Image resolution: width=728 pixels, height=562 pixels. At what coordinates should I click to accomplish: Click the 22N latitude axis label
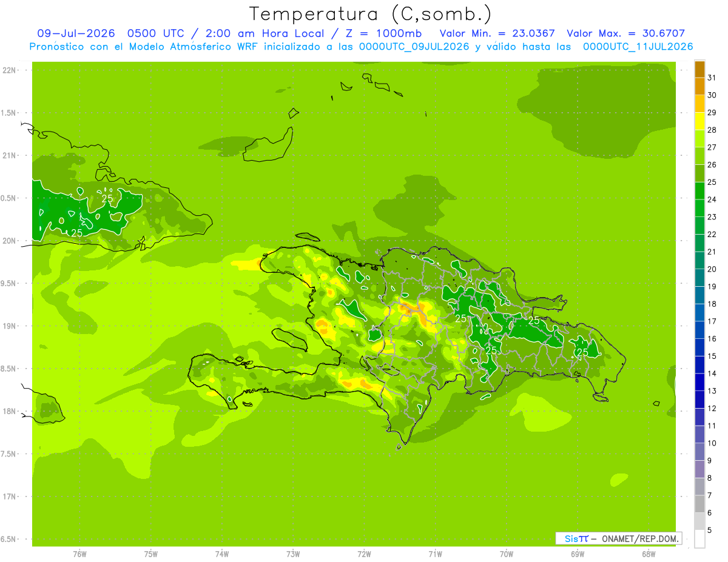coord(10,70)
